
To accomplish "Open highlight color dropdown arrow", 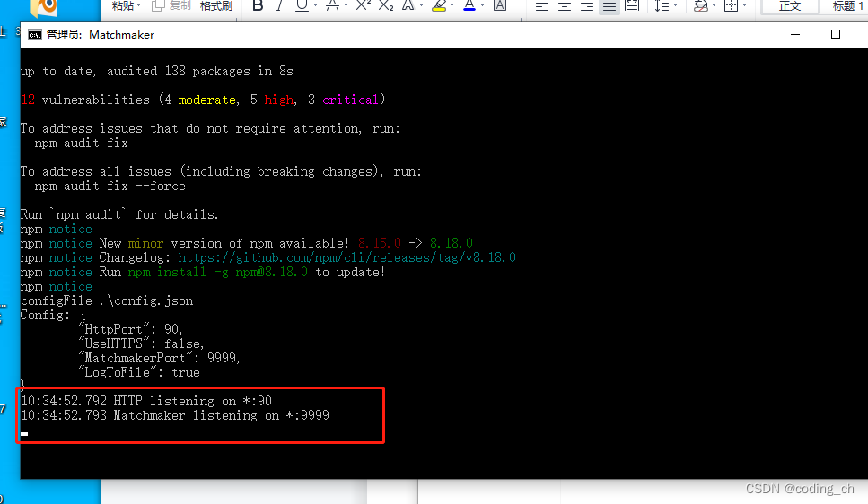I will (x=452, y=5).
